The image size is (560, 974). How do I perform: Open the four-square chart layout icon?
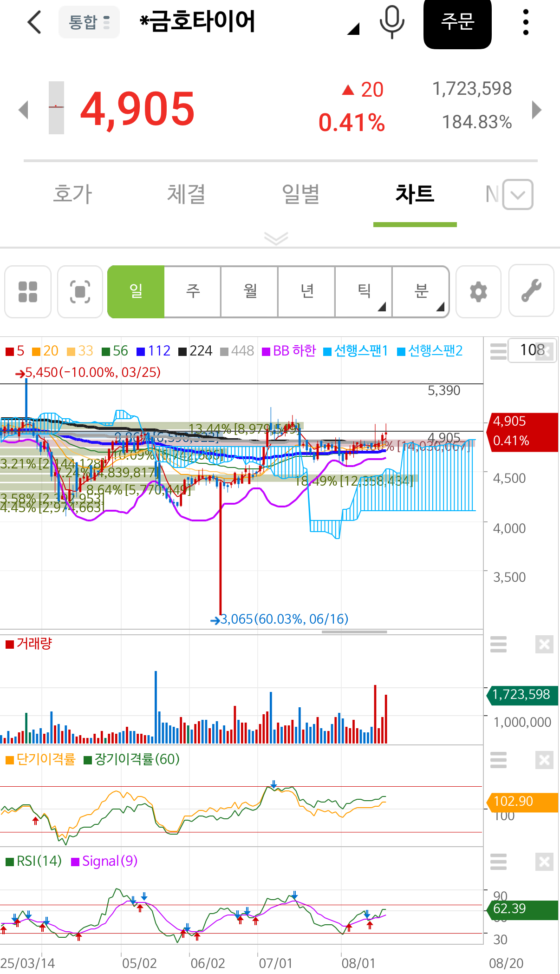28,292
